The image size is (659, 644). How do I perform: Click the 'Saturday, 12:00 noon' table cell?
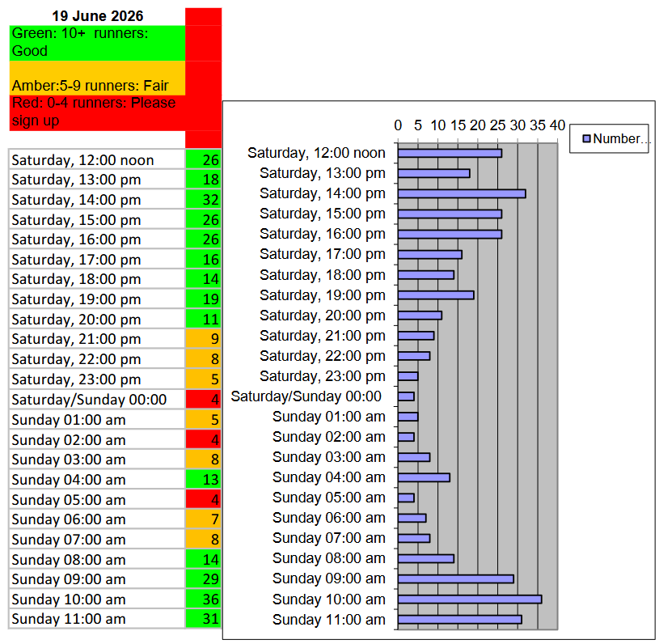[x=97, y=159]
